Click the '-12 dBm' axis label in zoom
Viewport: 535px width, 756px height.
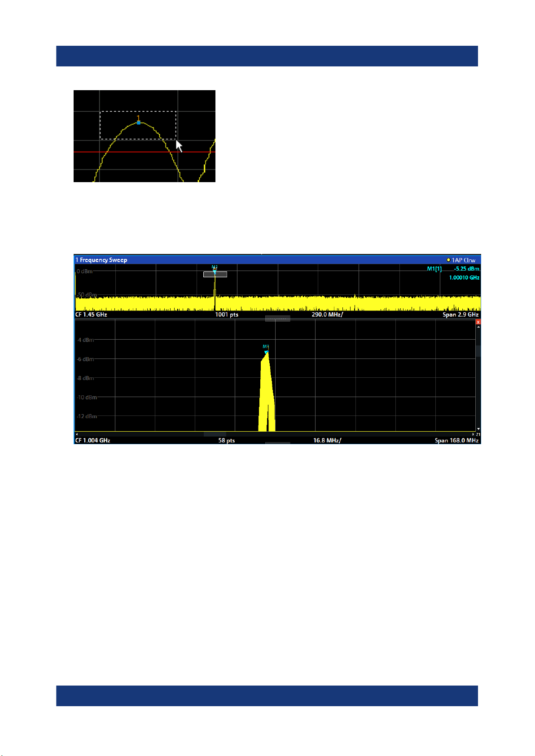[x=87, y=416]
